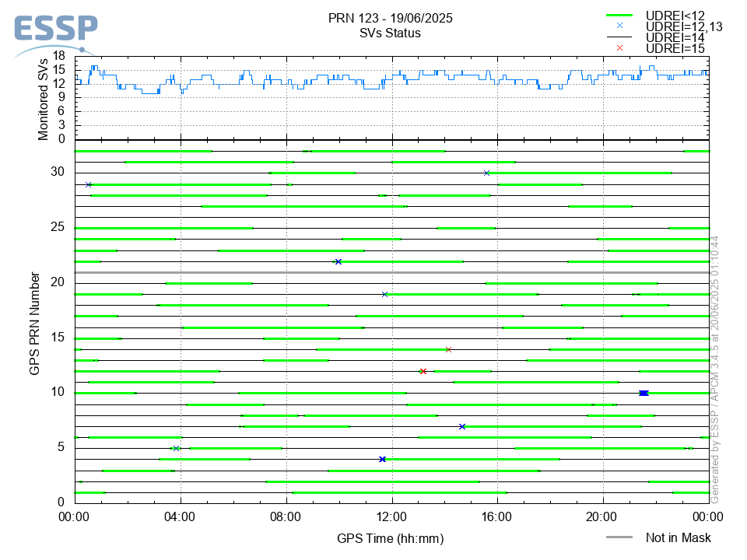
Task: Click the UDREI=12,13 legend entry
Action: pyautogui.click(x=684, y=26)
